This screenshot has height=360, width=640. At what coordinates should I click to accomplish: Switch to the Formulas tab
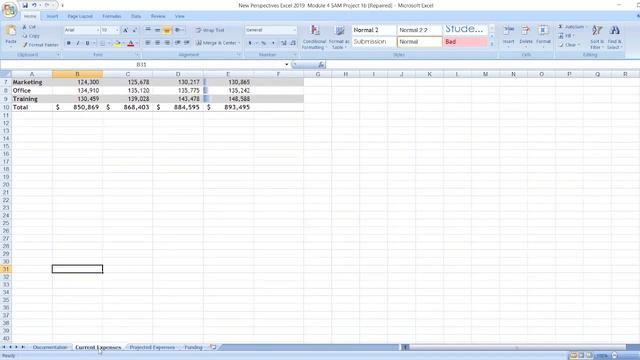pos(112,16)
